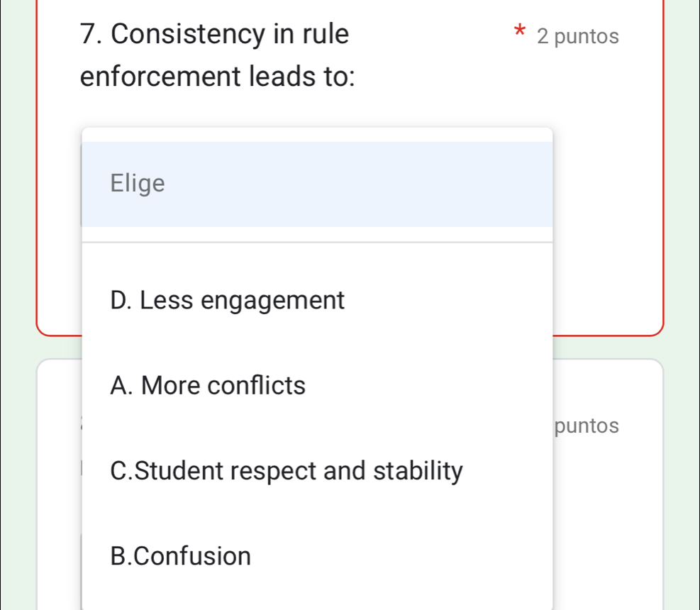
Task: Choose "A. More conflicts" as the answer
Action: tap(207, 385)
